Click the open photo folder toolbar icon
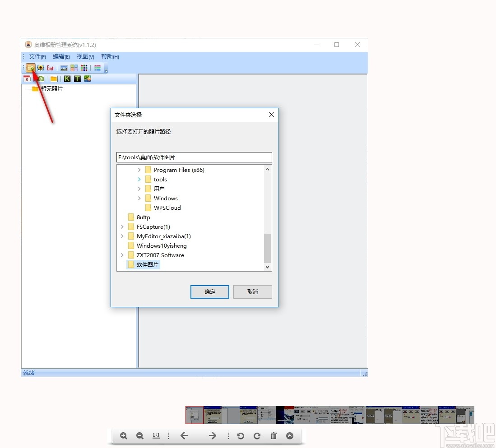 [30, 68]
